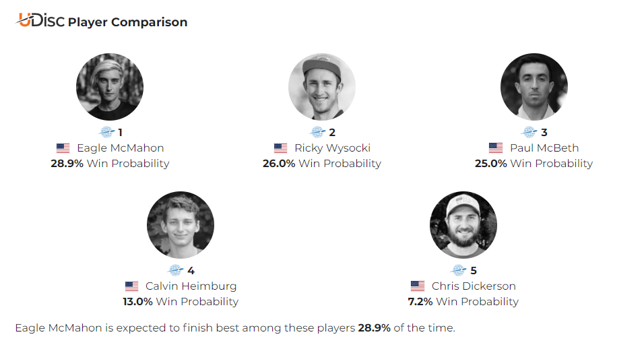Click the Ricky Wysocki name link
Image resolution: width=644 pixels, height=347 pixels.
pyautogui.click(x=332, y=148)
